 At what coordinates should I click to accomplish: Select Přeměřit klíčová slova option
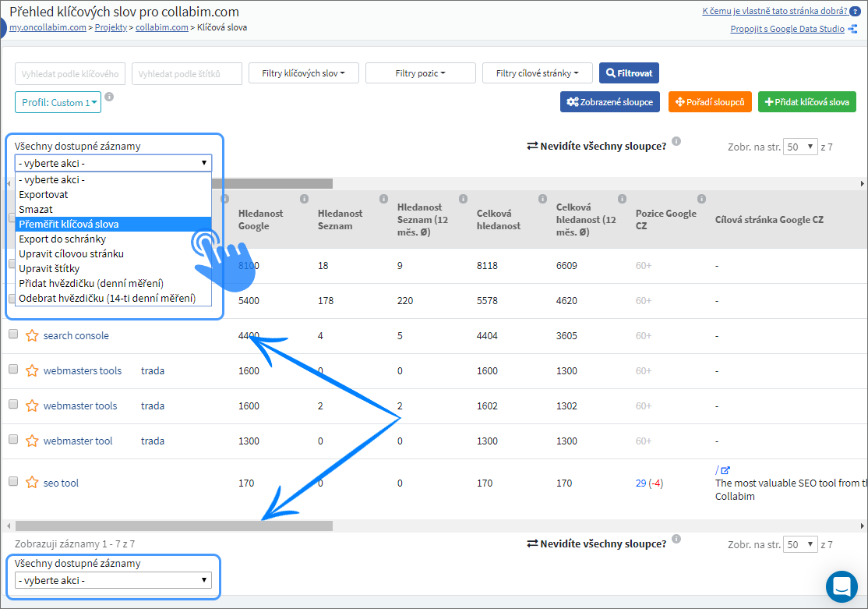(114, 224)
